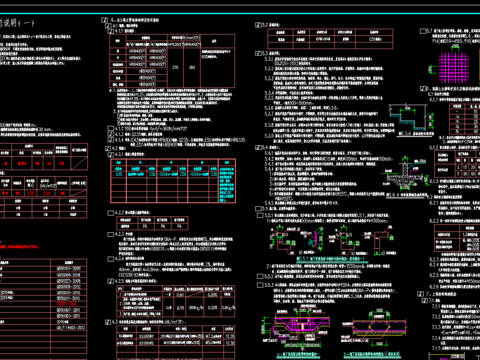Uncheck the box beside item 4.2.5
Viewport: 480px width, 360px height.
coord(111,281)
